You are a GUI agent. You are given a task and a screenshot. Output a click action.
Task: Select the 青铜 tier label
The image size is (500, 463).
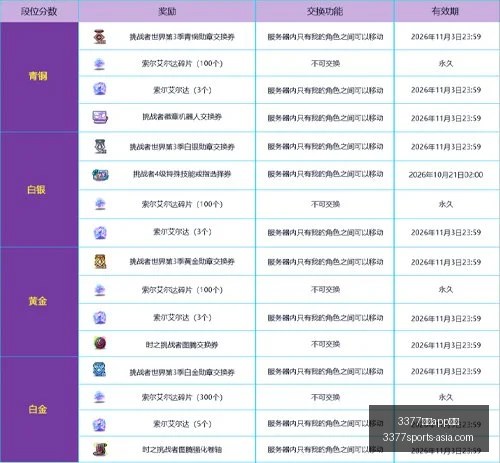pos(38,76)
